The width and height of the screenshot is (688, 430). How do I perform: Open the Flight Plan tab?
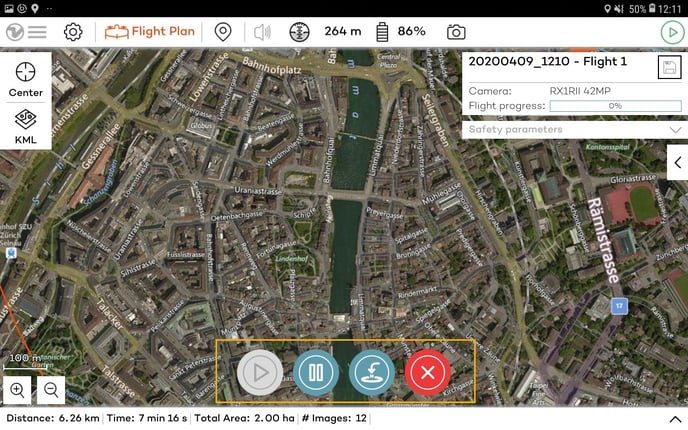tap(151, 31)
